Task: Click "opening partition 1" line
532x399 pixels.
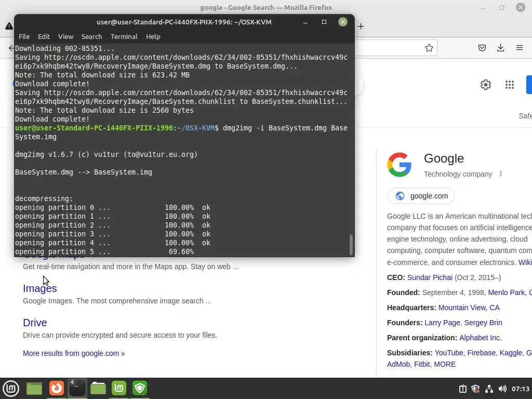Action: point(113,216)
